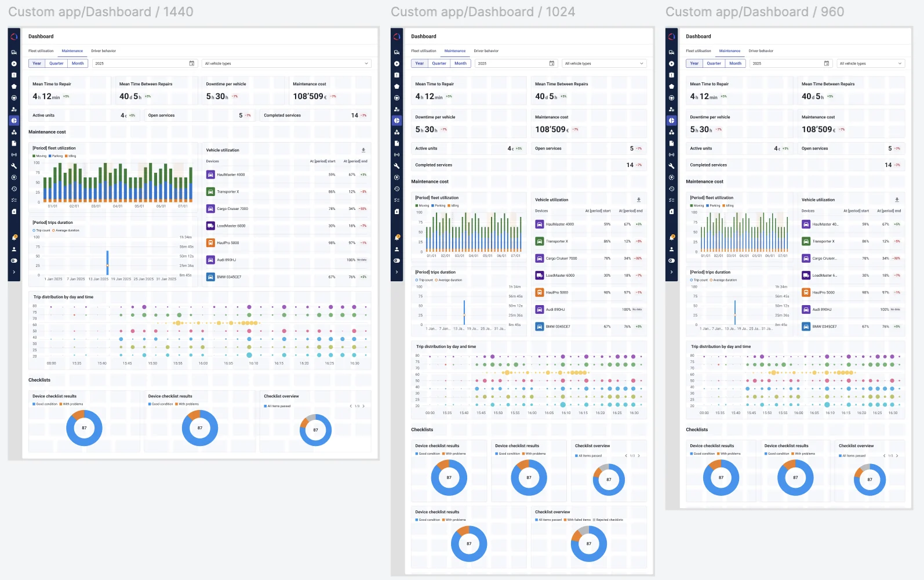Open the calendar icon in 1440 frame date field
924x580 pixels.
pos(192,63)
